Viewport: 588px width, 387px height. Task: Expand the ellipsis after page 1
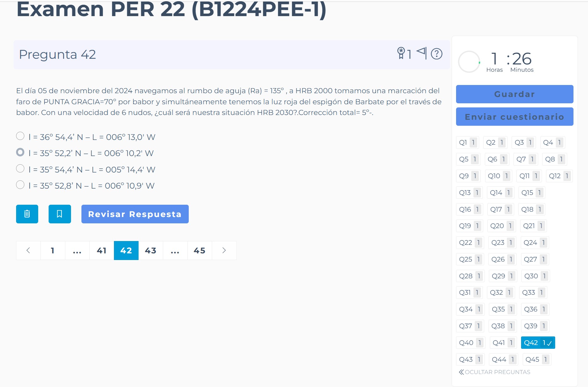[77, 251]
